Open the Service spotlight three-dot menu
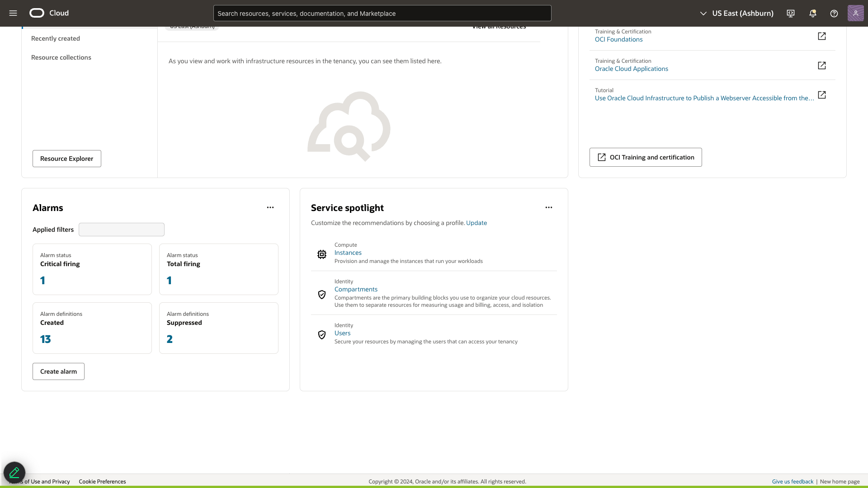Viewport: 868px width, 488px height. pyautogui.click(x=549, y=207)
